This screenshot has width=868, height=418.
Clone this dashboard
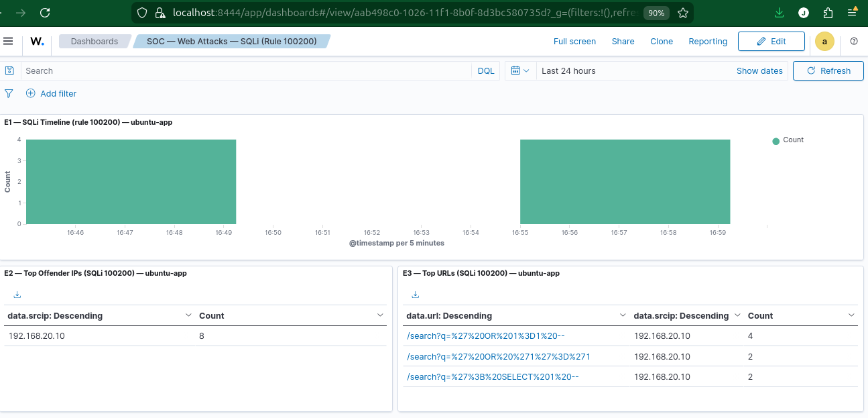pyautogui.click(x=662, y=41)
